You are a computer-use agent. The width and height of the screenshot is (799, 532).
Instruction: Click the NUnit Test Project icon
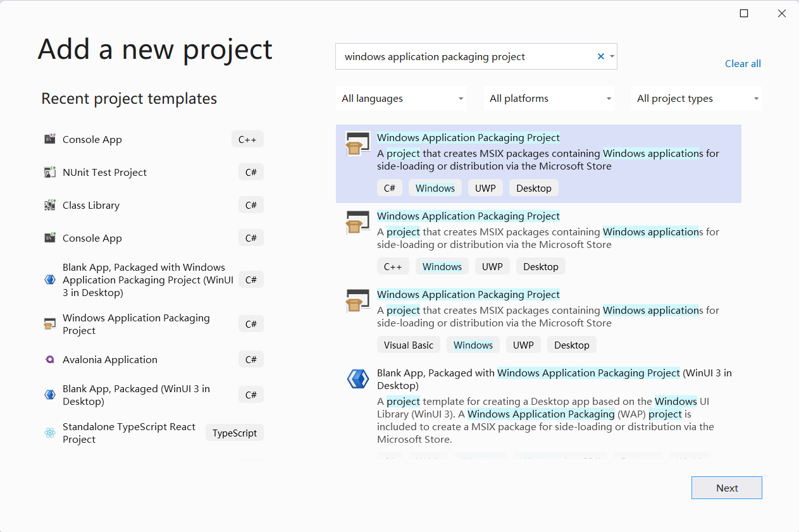(50, 172)
